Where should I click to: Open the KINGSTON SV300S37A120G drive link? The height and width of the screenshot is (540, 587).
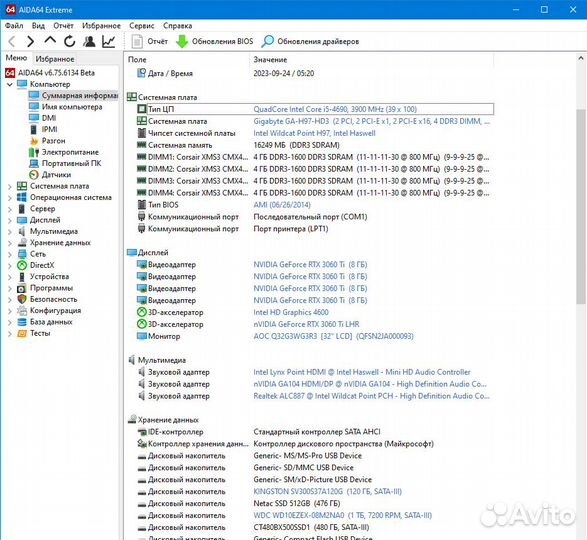click(328, 491)
